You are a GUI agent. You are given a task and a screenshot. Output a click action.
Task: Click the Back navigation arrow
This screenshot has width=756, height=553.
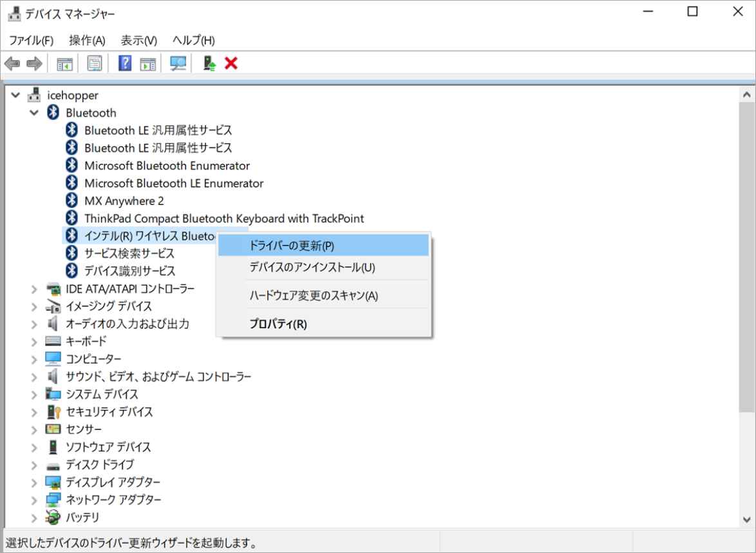point(12,63)
